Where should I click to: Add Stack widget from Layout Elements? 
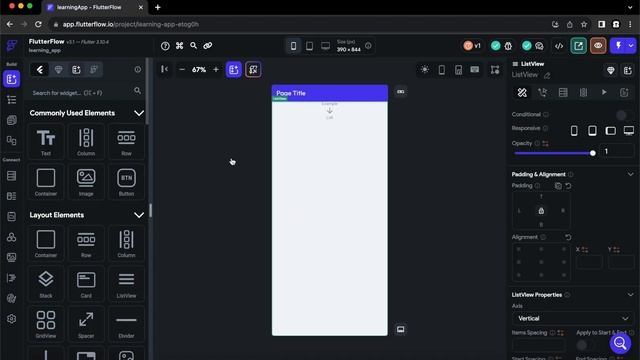coord(46,284)
